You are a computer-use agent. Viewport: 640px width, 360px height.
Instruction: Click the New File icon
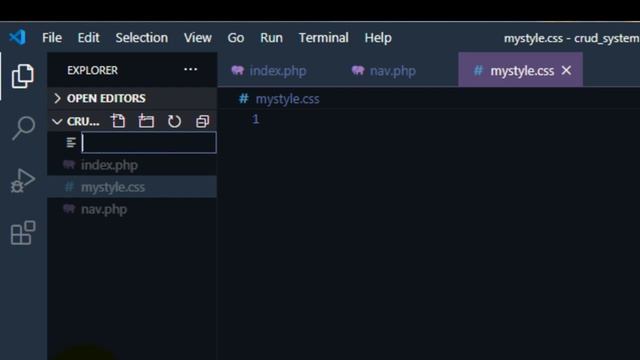(118, 121)
